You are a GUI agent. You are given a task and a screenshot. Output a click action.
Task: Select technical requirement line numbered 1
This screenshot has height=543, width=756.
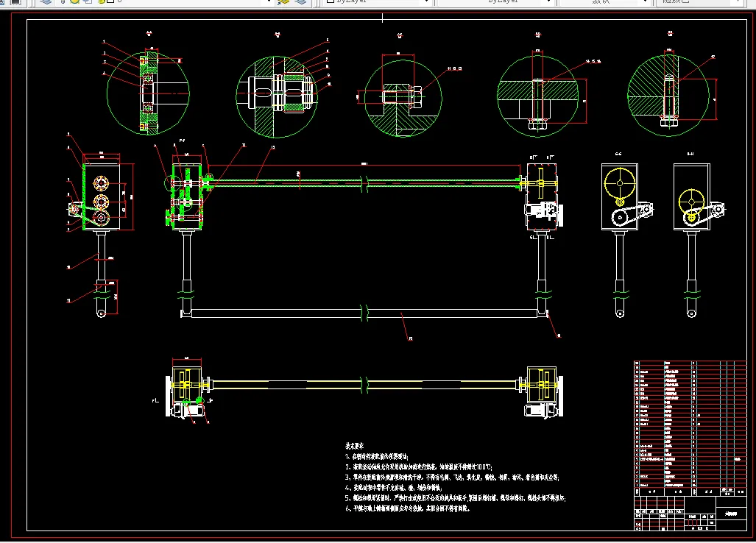377,456
